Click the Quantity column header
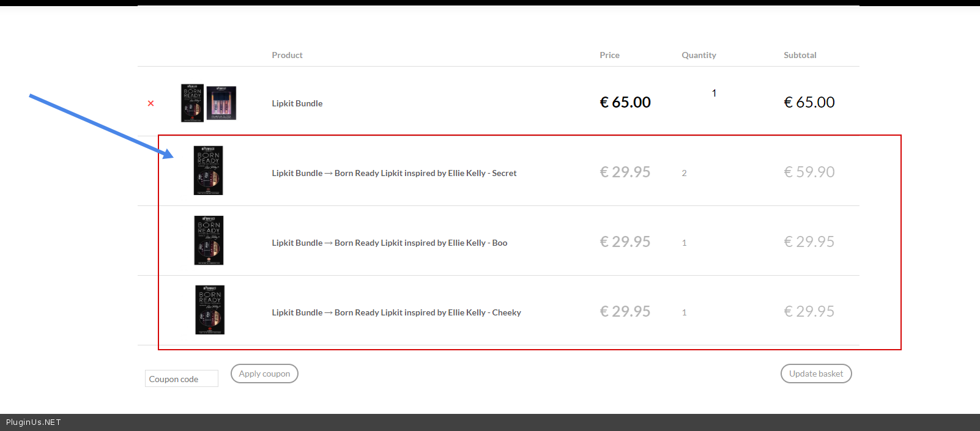 click(x=699, y=55)
